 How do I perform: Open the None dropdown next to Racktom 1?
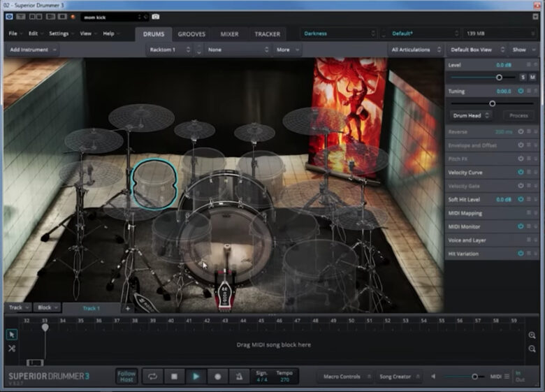238,50
